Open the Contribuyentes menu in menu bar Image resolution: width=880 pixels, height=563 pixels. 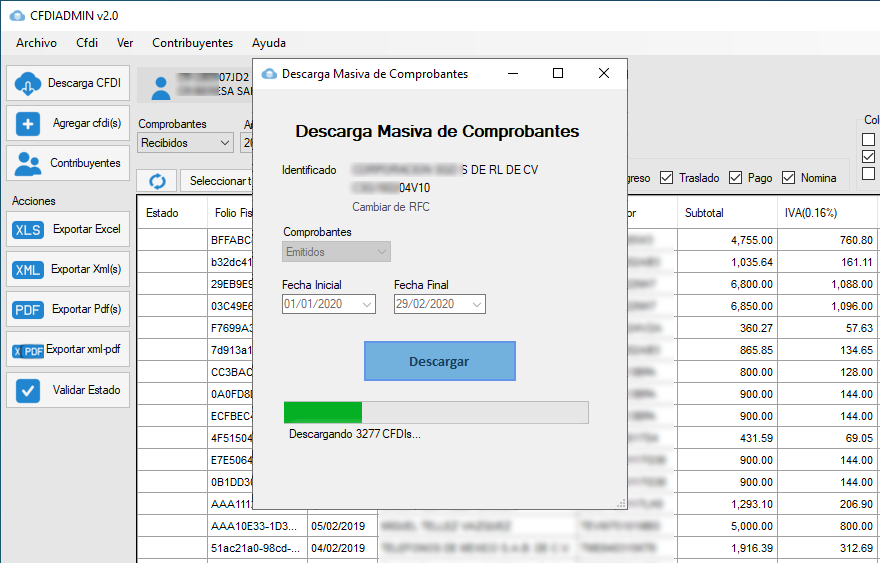(192, 43)
